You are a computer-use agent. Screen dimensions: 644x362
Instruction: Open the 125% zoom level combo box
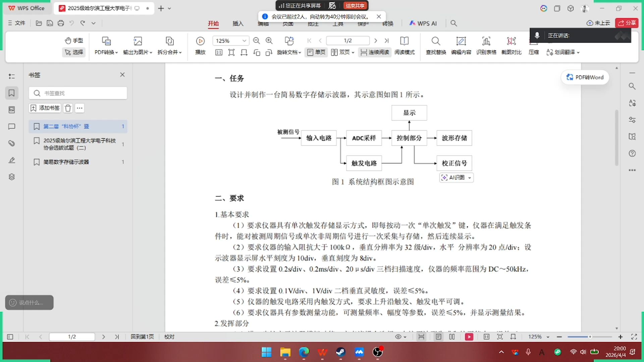point(231,41)
